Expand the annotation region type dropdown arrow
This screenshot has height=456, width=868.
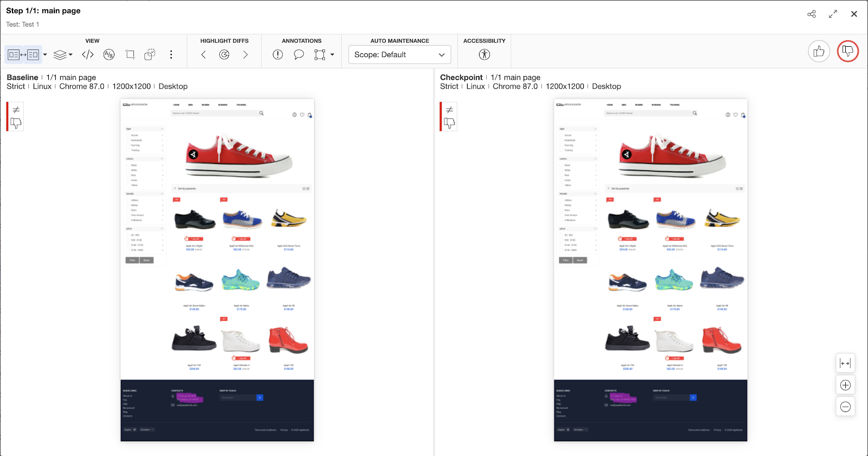click(x=332, y=55)
